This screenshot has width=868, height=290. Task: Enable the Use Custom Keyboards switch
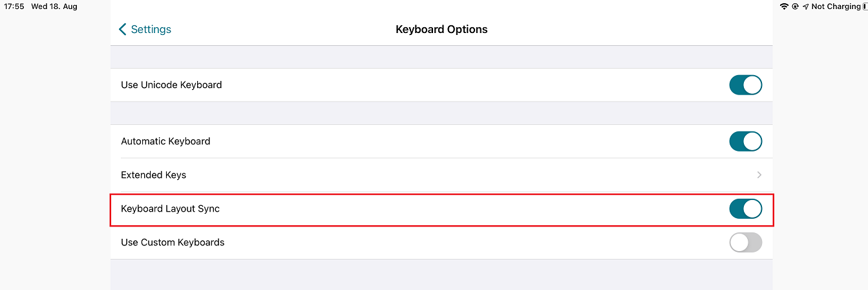pyautogui.click(x=745, y=243)
